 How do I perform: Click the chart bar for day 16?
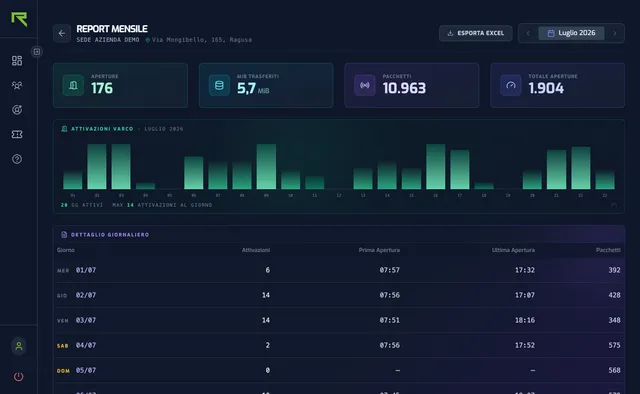(x=436, y=166)
